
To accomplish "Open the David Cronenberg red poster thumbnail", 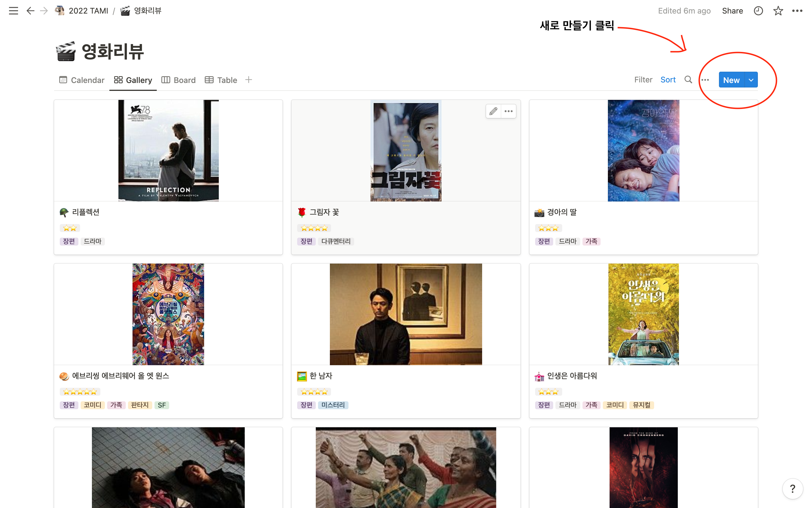I will (x=643, y=467).
